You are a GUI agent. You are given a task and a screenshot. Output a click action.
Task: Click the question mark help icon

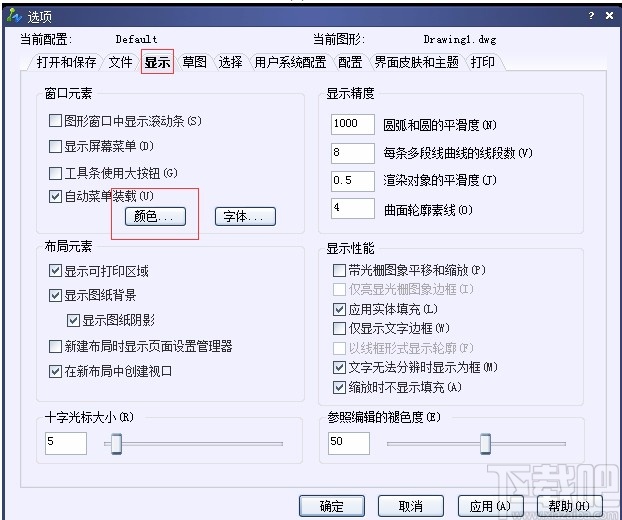pos(591,15)
